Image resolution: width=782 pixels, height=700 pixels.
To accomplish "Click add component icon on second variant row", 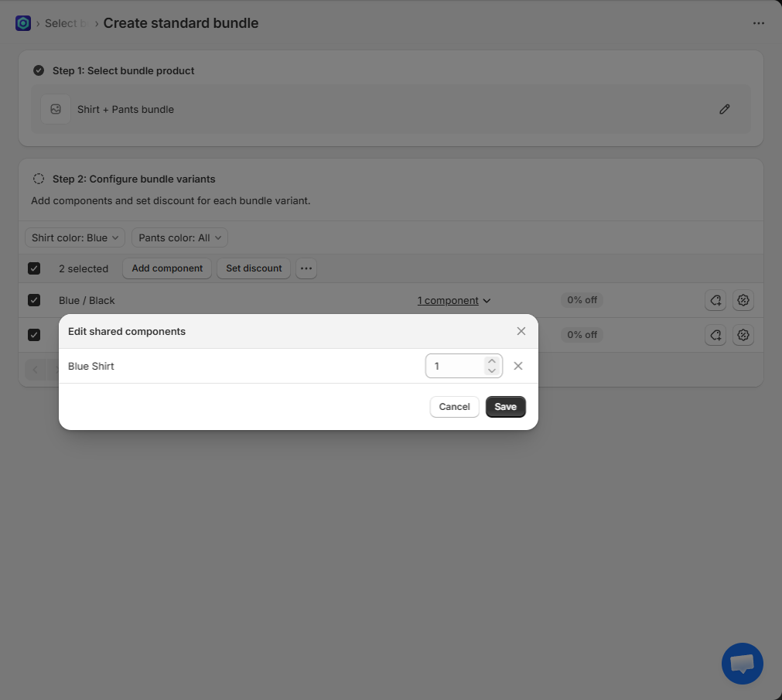I will tap(715, 335).
